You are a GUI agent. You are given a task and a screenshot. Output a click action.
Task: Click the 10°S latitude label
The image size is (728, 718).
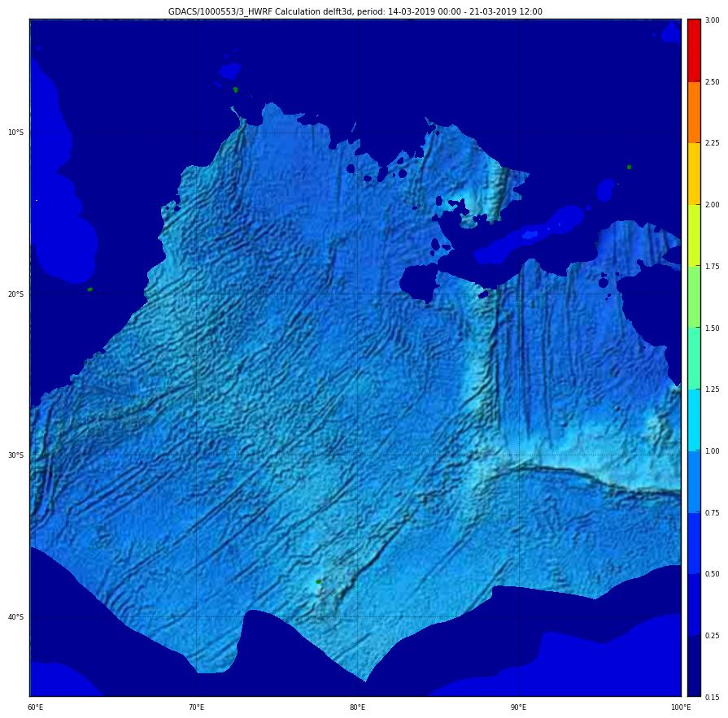point(15,133)
